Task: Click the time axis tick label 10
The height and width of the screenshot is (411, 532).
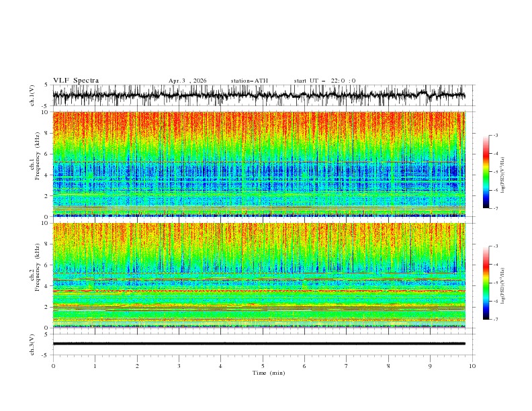Action: 472,366
